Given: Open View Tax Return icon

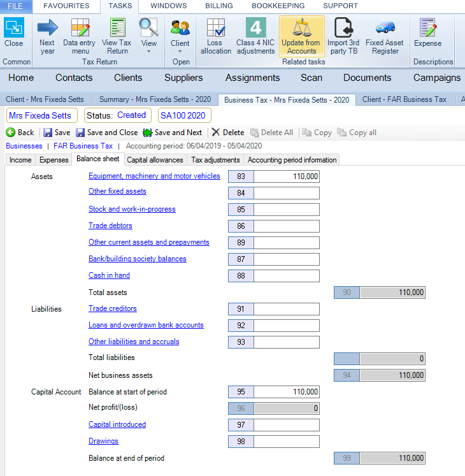Looking at the screenshot, I should point(117,27).
